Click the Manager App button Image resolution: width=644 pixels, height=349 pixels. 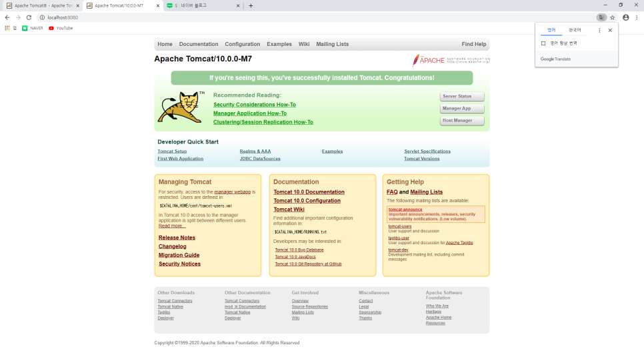pos(462,109)
